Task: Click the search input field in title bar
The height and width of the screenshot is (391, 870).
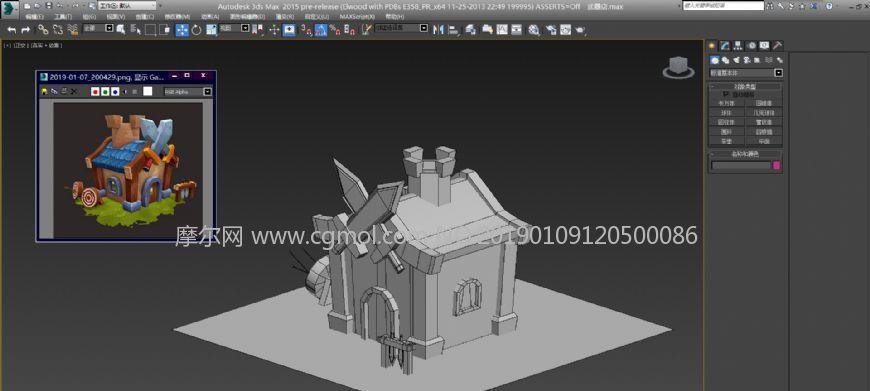Action: (724, 6)
